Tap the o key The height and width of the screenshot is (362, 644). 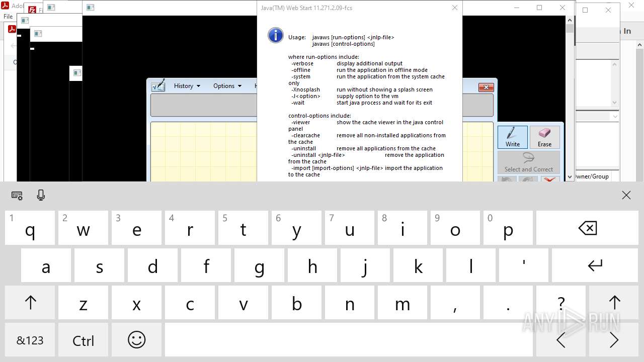tap(455, 228)
